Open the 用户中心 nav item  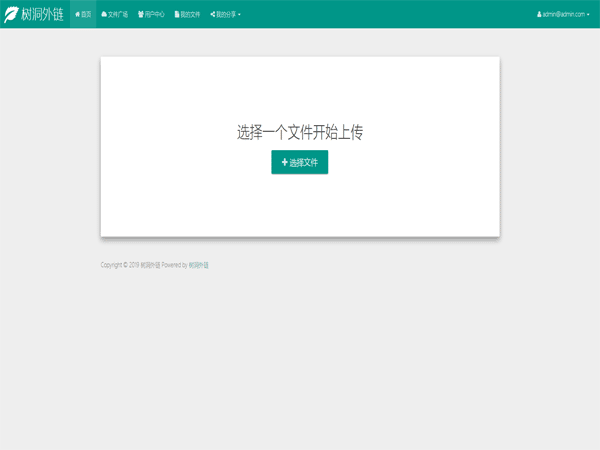point(154,14)
